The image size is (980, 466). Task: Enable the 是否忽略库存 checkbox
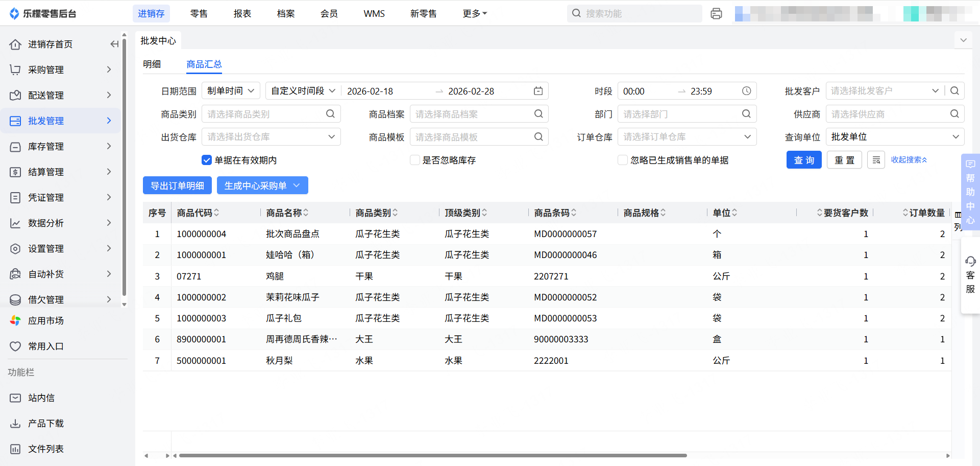[415, 160]
